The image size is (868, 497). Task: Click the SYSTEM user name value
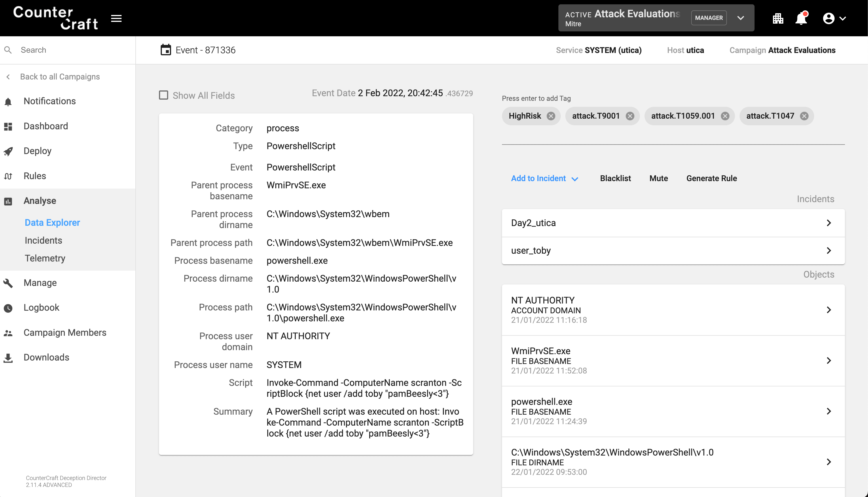tap(284, 365)
